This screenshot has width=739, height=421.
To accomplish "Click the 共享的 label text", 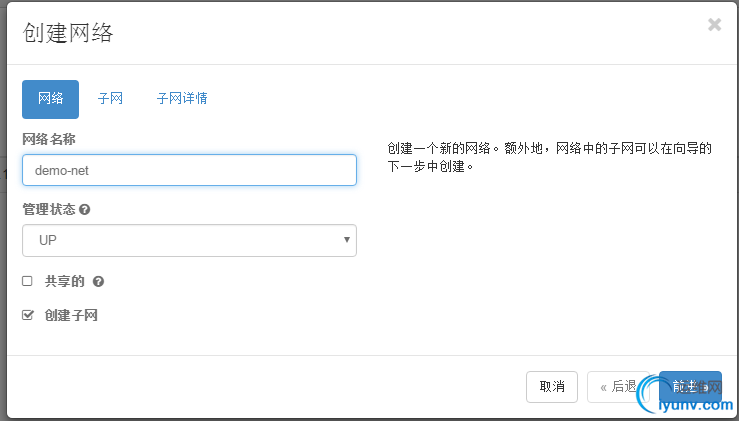I will click(65, 282).
